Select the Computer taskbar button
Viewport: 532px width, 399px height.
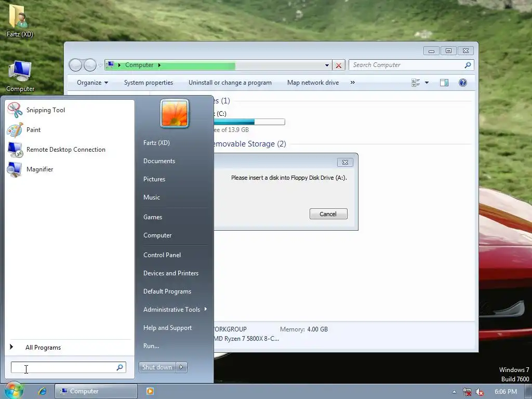[x=96, y=391]
